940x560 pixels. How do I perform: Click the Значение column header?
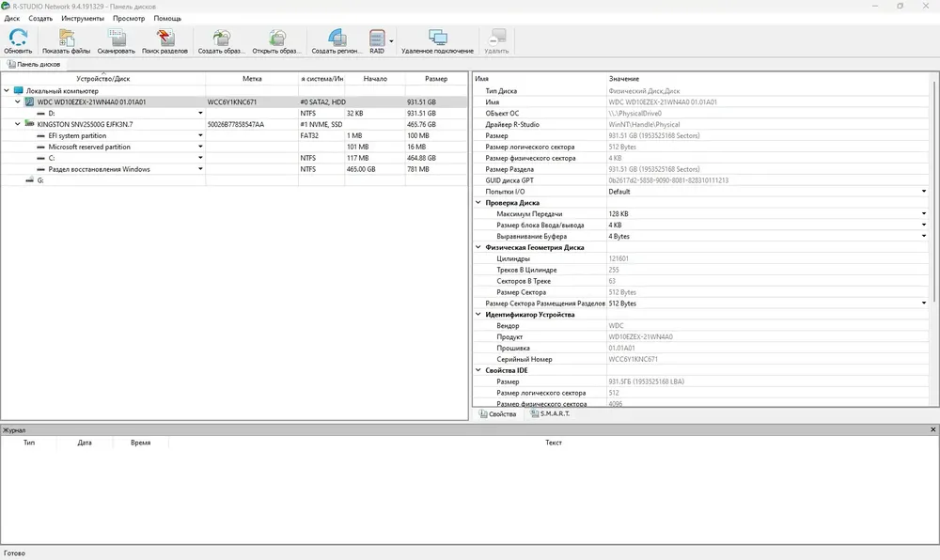click(x=624, y=79)
